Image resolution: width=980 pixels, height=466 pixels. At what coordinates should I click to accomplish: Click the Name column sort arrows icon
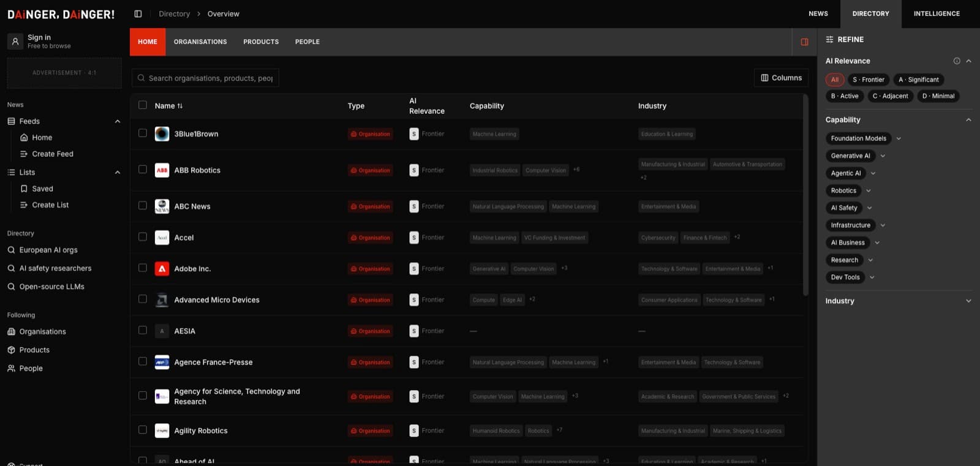coord(179,106)
